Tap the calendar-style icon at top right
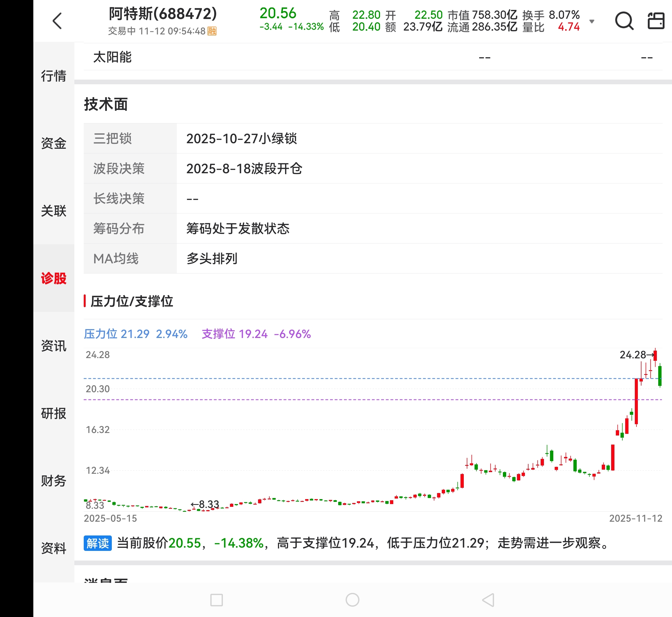The width and height of the screenshot is (672, 617). (x=656, y=21)
